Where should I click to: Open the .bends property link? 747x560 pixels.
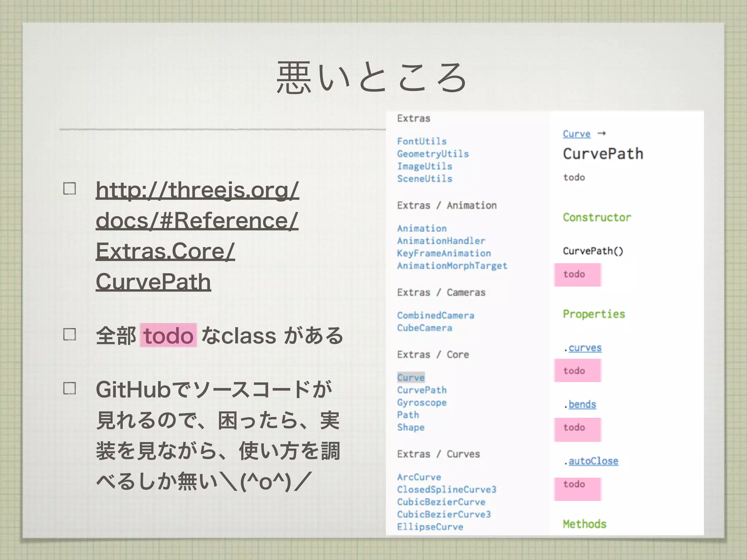(x=582, y=404)
